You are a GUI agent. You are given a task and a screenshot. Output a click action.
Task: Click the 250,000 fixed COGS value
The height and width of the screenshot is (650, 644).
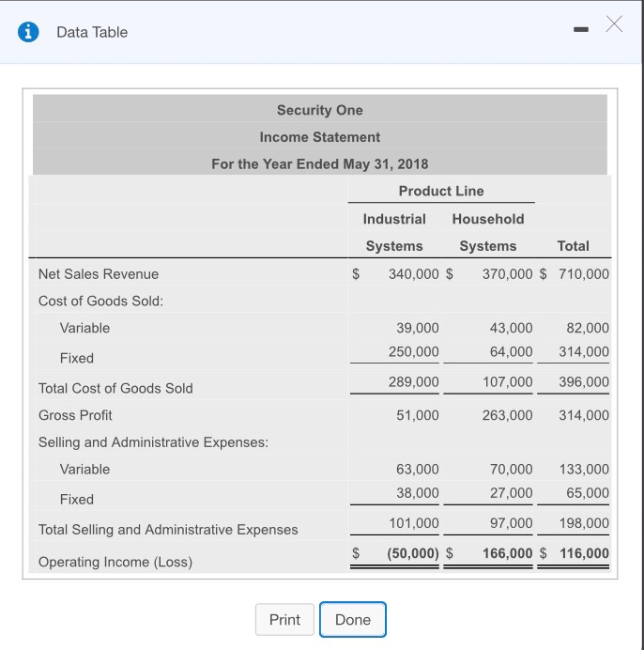click(x=414, y=351)
